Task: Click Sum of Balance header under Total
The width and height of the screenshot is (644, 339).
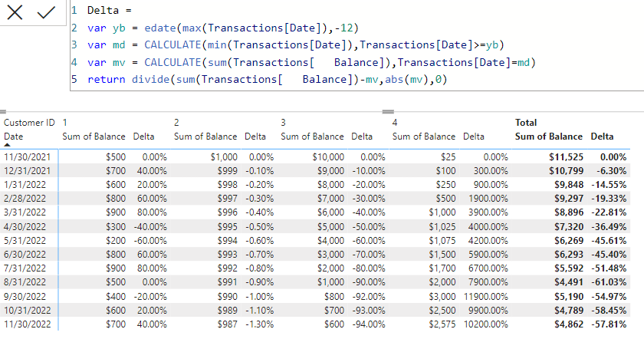Action: (549, 137)
